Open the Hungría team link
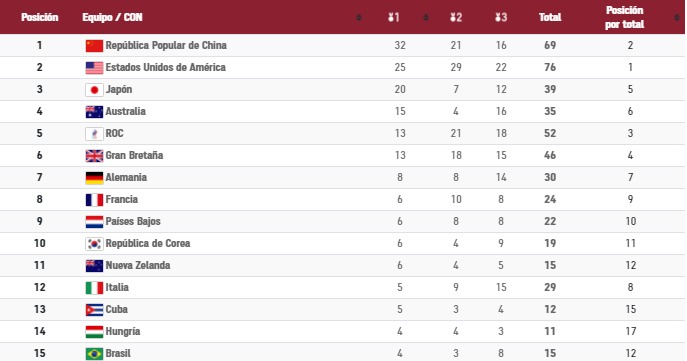687x361 pixels. click(123, 331)
